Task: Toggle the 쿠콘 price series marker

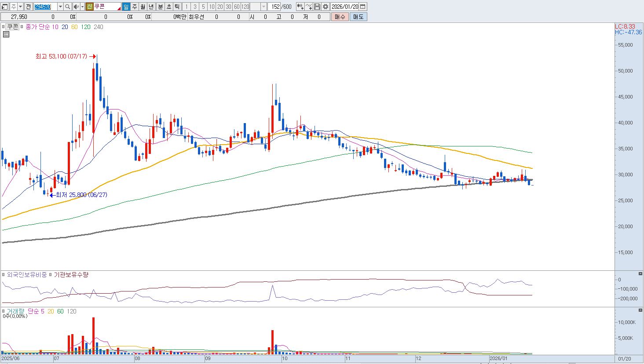Action: [4, 27]
